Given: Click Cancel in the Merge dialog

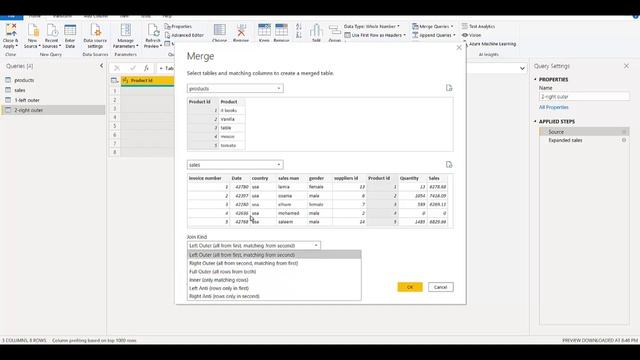Looking at the screenshot, I should (x=440, y=287).
